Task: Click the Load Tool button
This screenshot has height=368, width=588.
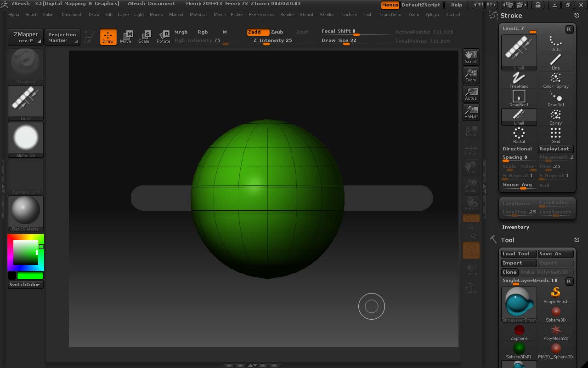Action: (x=518, y=254)
